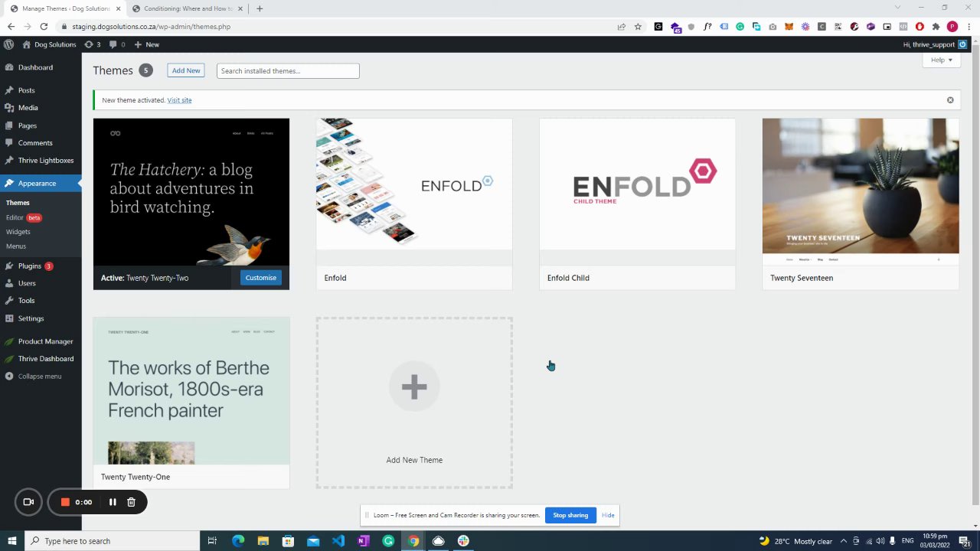Open the Widgets submenu
The image size is (980, 551).
[x=18, y=232]
